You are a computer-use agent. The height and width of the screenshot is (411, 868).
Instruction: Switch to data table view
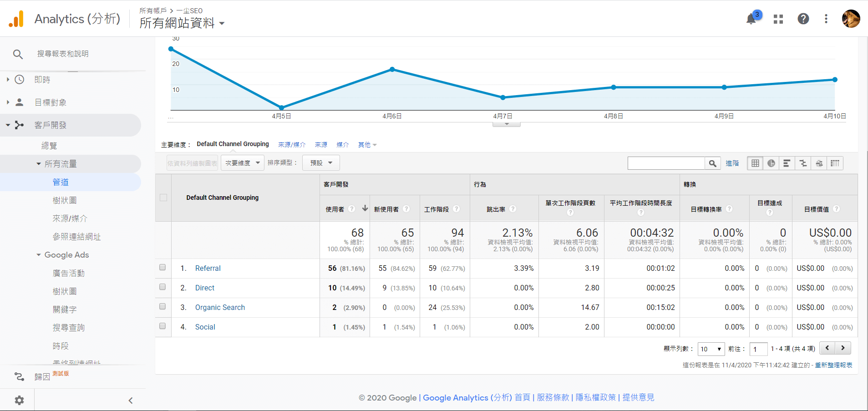(755, 163)
